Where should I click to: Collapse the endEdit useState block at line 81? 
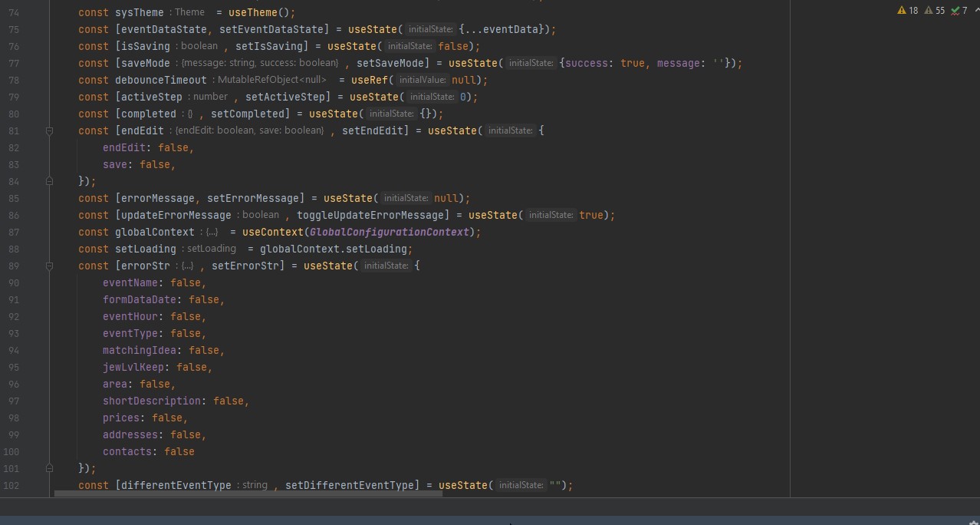tap(49, 130)
